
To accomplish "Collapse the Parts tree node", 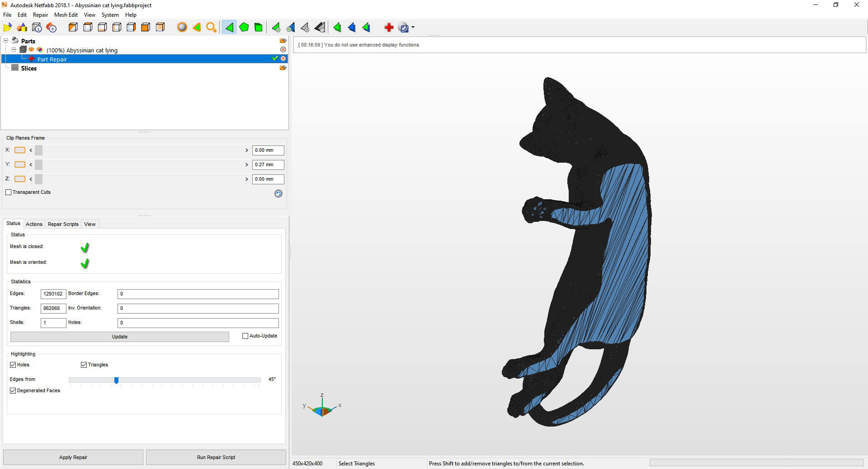I will click(x=6, y=41).
